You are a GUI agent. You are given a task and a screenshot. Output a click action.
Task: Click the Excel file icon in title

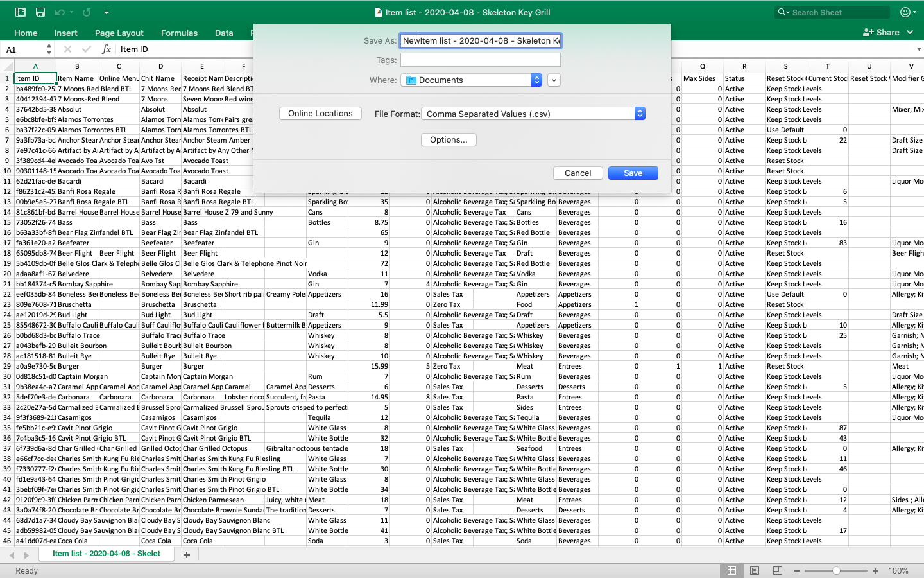click(379, 12)
